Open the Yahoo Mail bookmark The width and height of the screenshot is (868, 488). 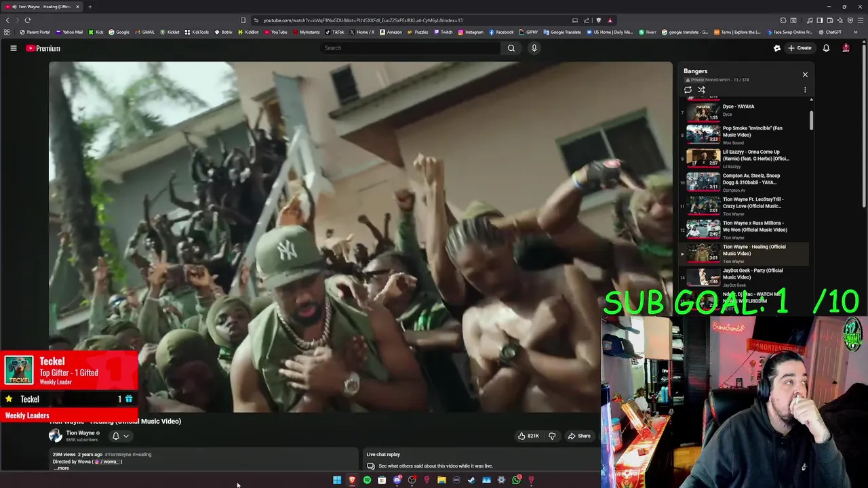point(69,32)
